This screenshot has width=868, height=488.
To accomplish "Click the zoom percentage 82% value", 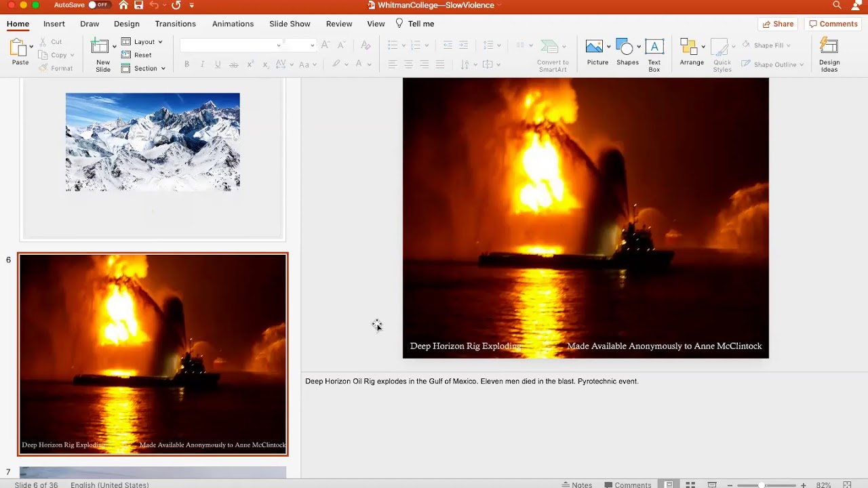I will point(823,485).
